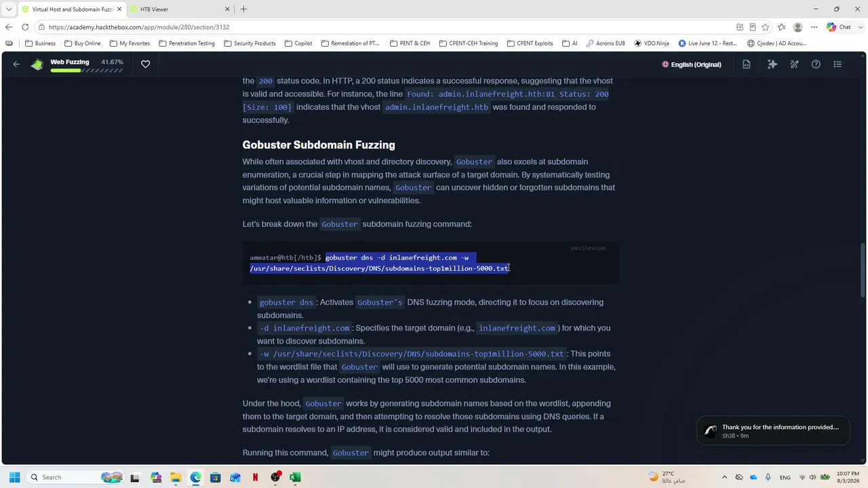Open Microsoft 365 app from the taskbar
This screenshot has width=868, height=488.
point(156,477)
